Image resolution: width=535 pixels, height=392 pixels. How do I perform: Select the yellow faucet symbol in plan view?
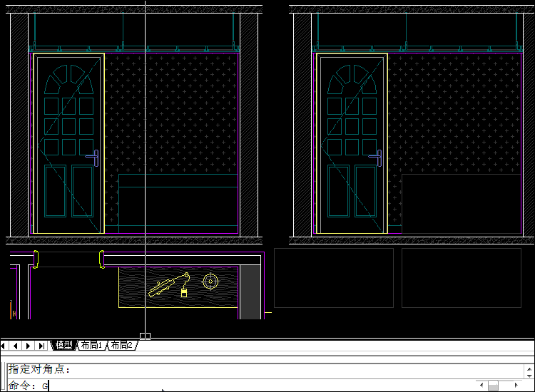[x=163, y=287]
